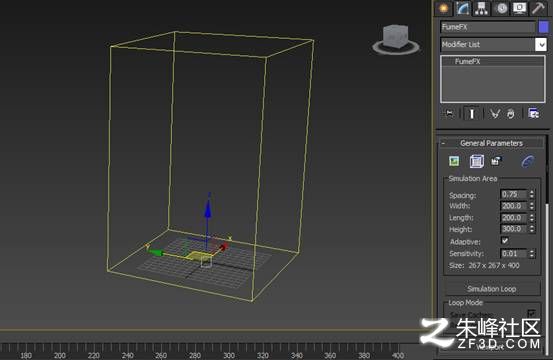Click Make Unique modifier icon
This screenshot has height=360, width=553.
point(495,114)
